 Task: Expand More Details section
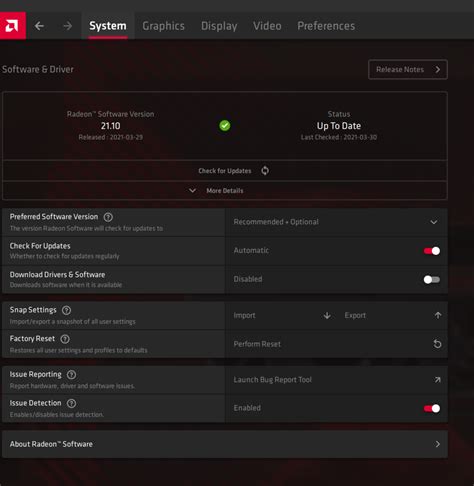click(x=225, y=191)
